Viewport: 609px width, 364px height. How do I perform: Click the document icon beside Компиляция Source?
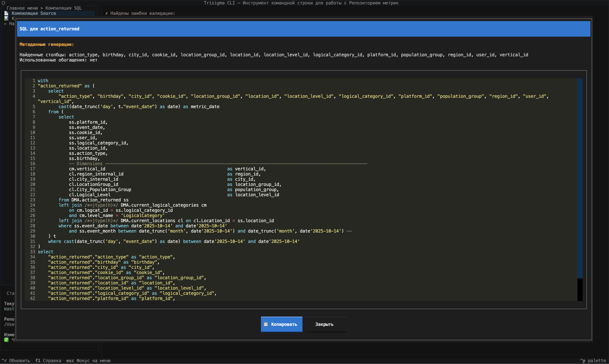[6, 13]
